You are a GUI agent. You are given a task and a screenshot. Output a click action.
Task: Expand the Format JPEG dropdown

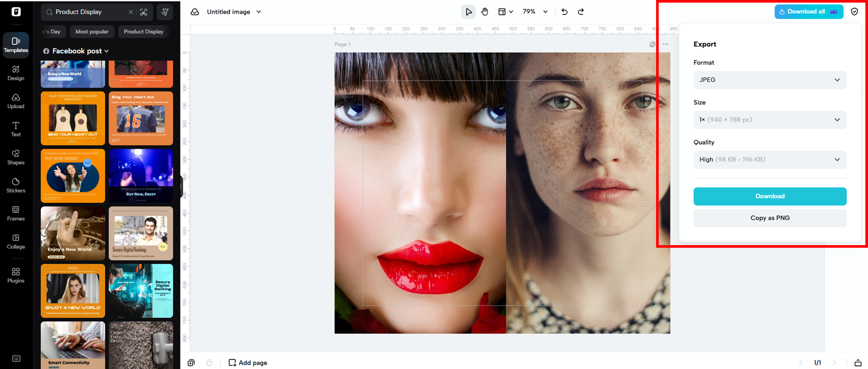click(x=770, y=80)
